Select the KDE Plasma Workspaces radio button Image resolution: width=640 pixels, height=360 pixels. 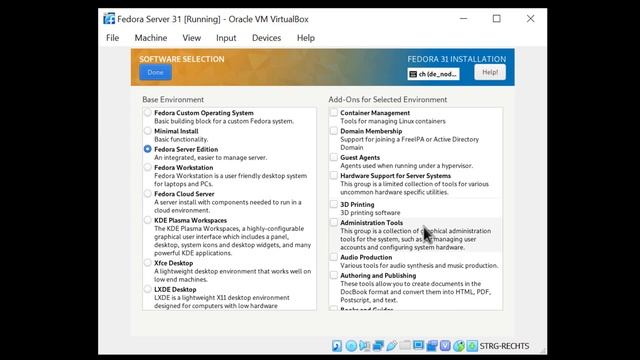tap(148, 220)
